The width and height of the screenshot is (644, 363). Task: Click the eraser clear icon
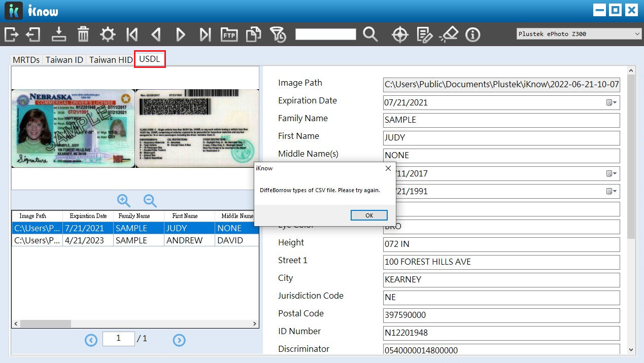pyautogui.click(x=449, y=34)
